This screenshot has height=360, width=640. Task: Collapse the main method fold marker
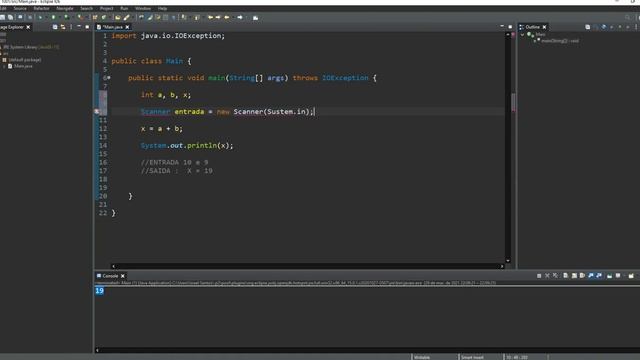109,78
